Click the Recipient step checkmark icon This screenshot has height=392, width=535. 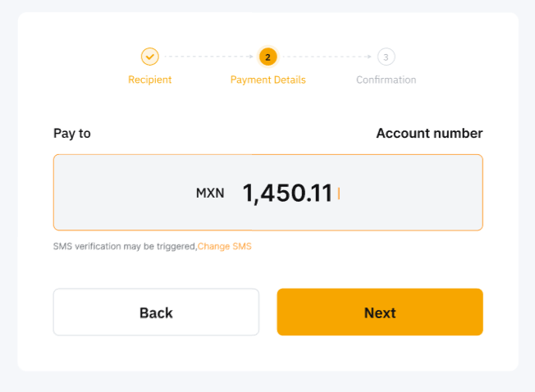(x=149, y=57)
